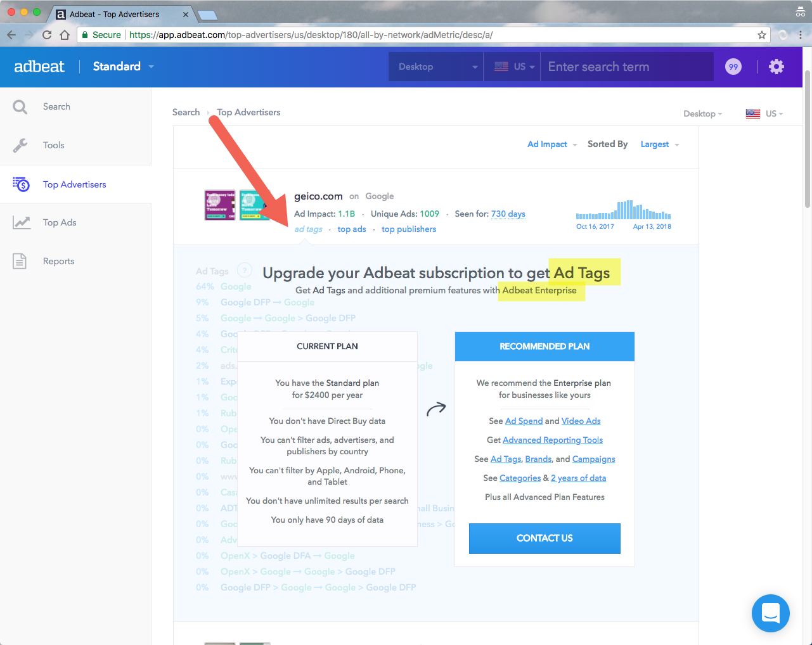
Task: Select Search in the sidebar
Action: coord(56,106)
